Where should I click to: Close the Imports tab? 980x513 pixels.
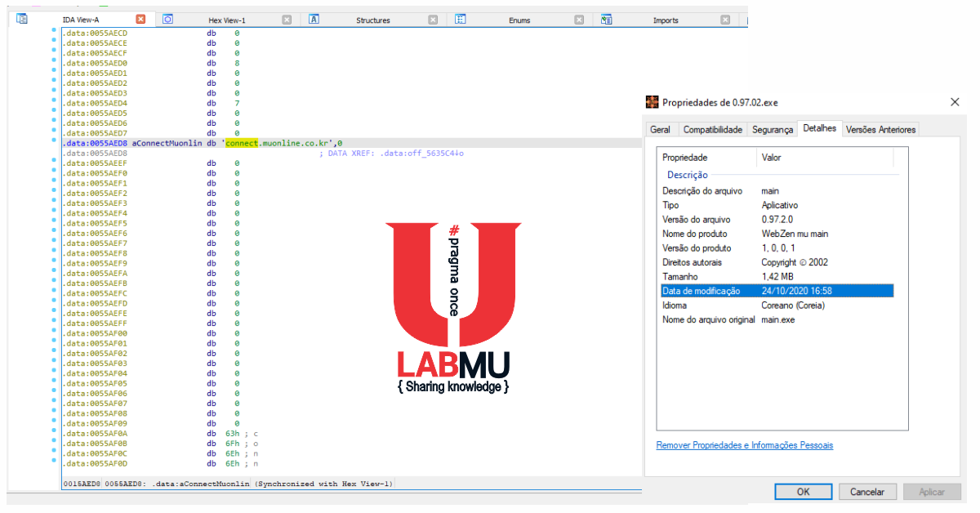(725, 18)
